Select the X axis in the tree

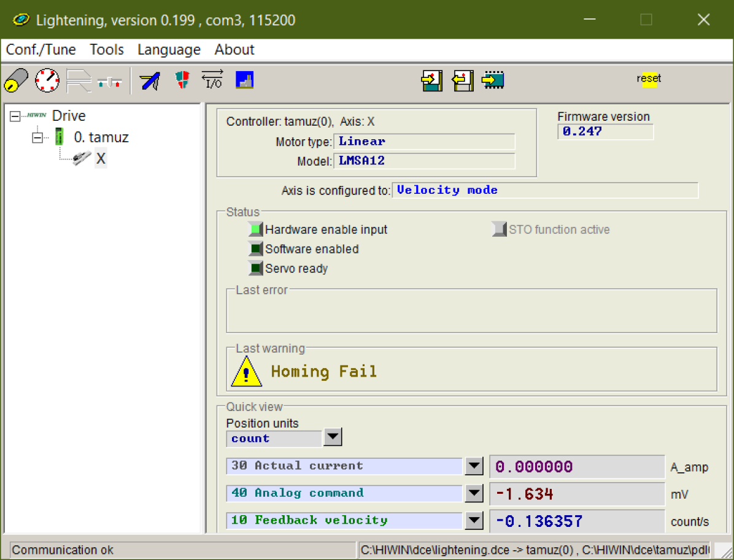coord(101,159)
